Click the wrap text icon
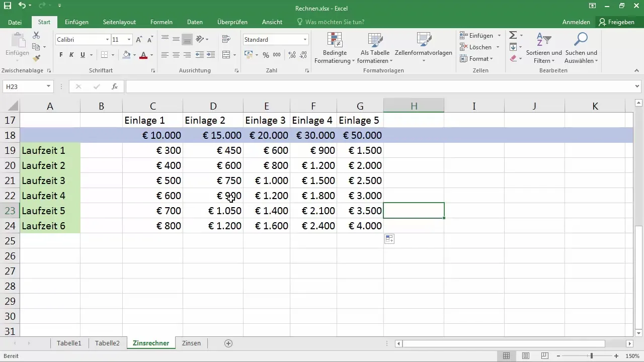644x362 pixels. point(226,39)
